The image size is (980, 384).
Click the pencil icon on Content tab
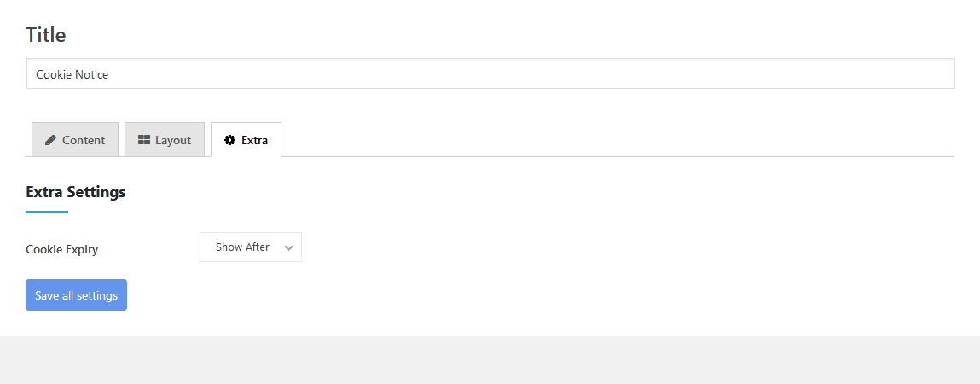pyautogui.click(x=50, y=140)
